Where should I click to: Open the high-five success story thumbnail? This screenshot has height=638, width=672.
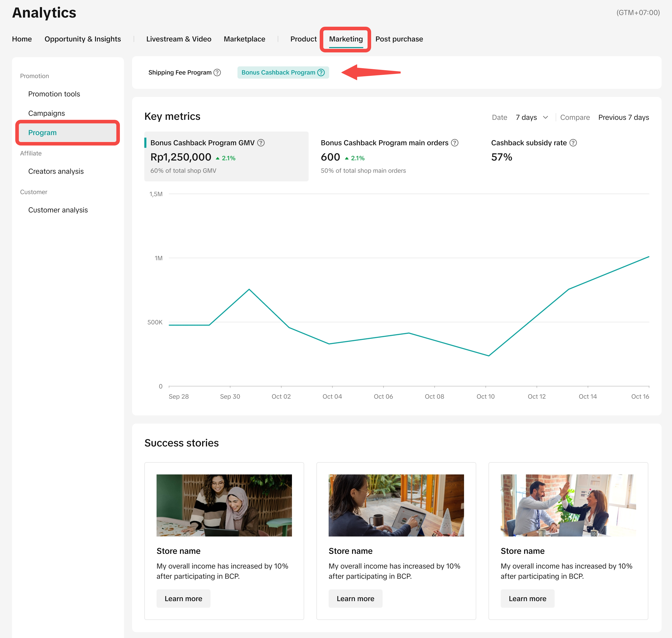(x=568, y=505)
